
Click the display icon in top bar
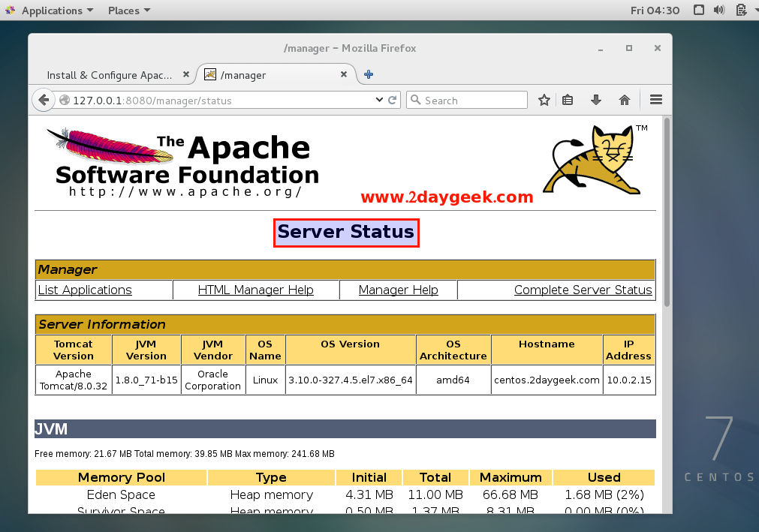click(x=698, y=11)
